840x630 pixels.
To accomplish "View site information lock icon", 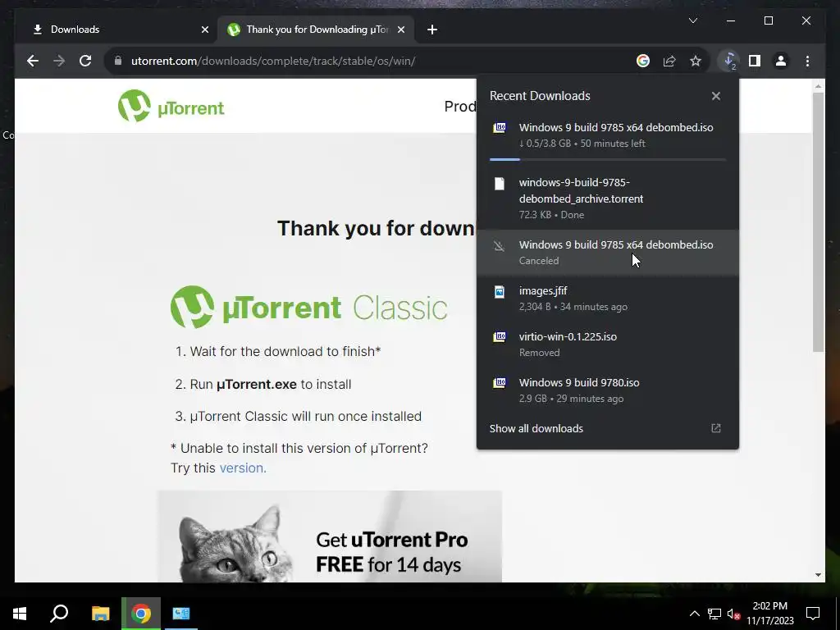I will 118,61.
